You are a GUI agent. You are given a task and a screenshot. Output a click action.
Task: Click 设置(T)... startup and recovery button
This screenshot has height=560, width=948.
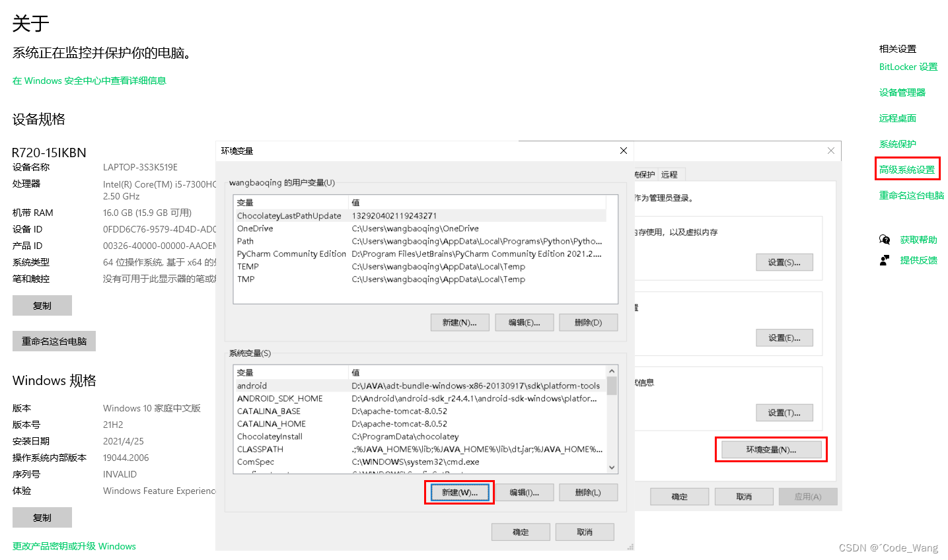coord(784,413)
